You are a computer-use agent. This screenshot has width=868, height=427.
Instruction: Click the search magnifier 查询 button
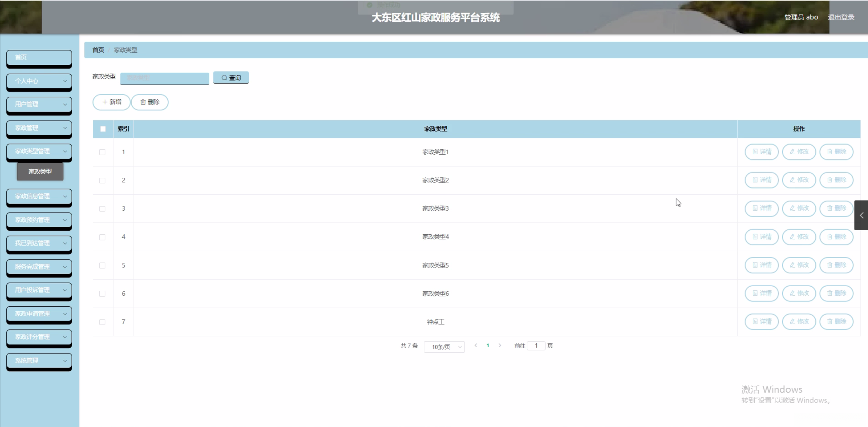coord(231,78)
